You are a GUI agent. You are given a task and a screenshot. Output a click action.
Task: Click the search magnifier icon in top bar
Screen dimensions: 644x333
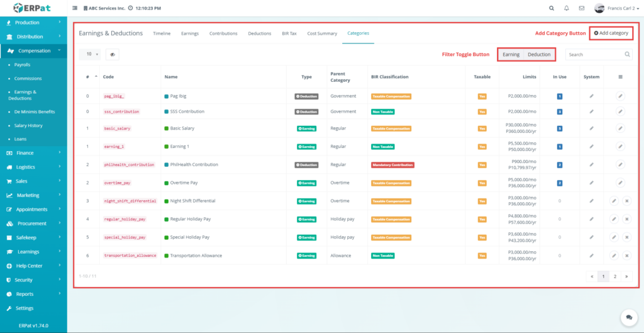(x=552, y=8)
